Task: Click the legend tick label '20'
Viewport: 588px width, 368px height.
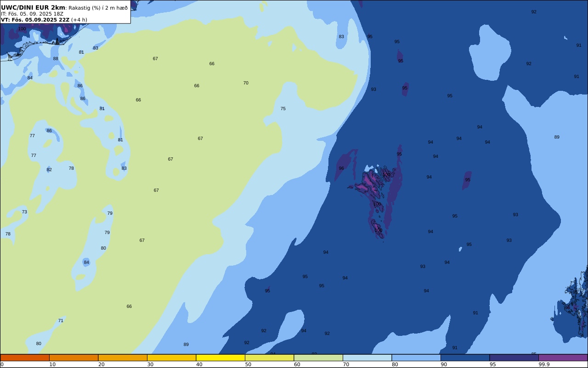Action: point(102,364)
